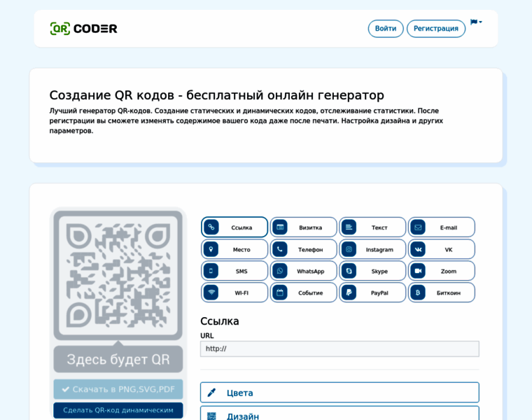Click the Bitcoin symbol icon
The image size is (532, 420).
pos(418,293)
